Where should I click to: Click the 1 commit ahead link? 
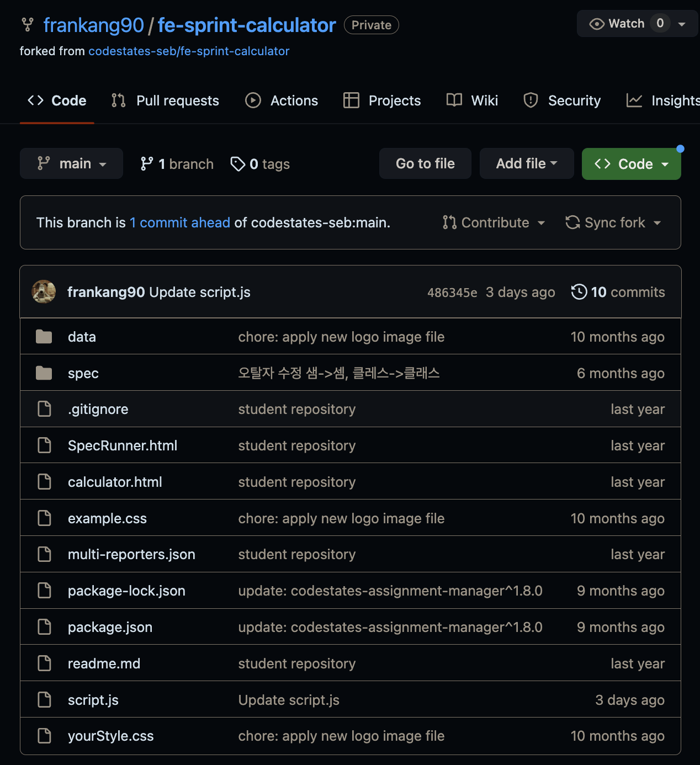(180, 222)
